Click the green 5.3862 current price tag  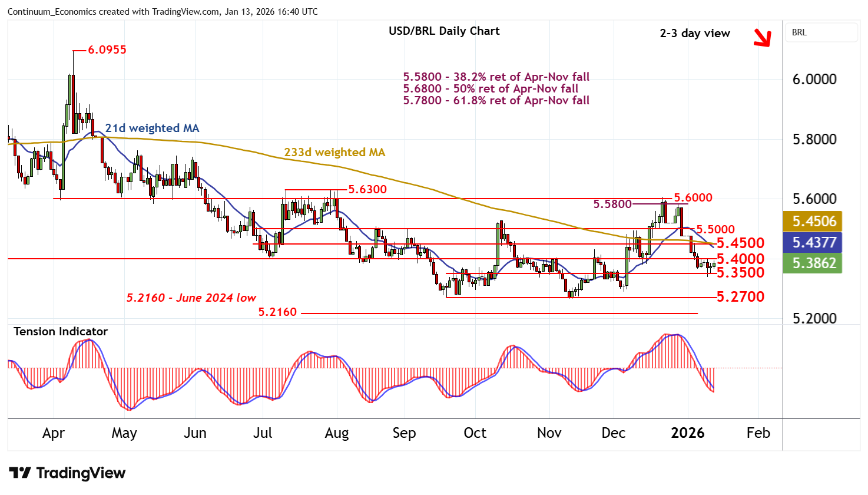[x=814, y=263]
